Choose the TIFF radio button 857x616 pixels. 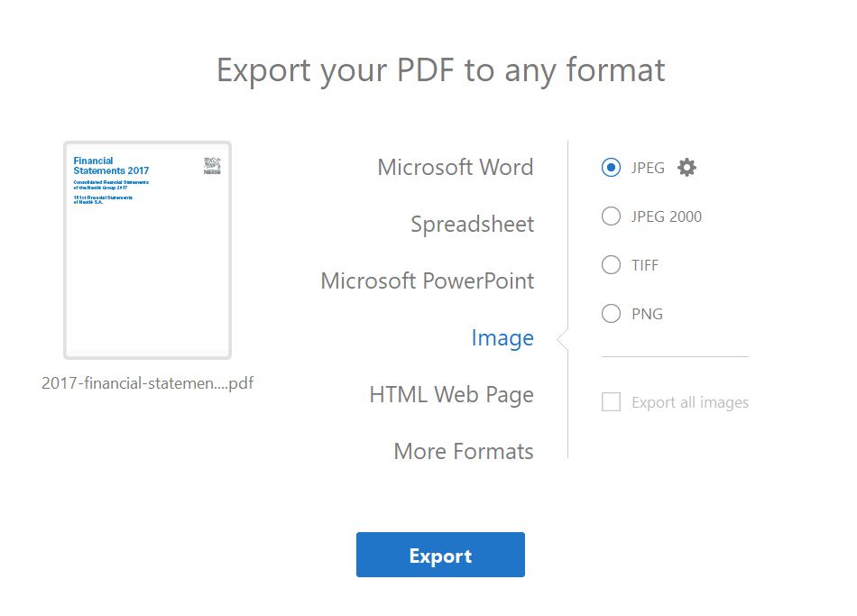pos(611,265)
